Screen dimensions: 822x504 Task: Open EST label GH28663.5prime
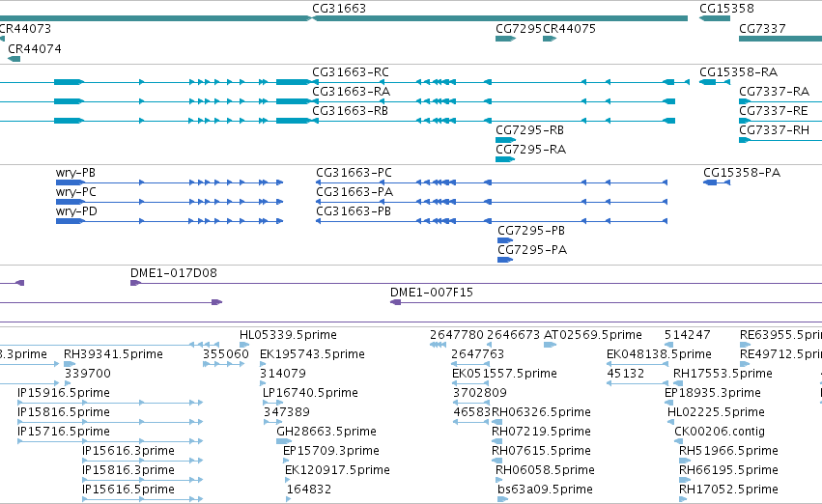pyautogui.click(x=326, y=432)
